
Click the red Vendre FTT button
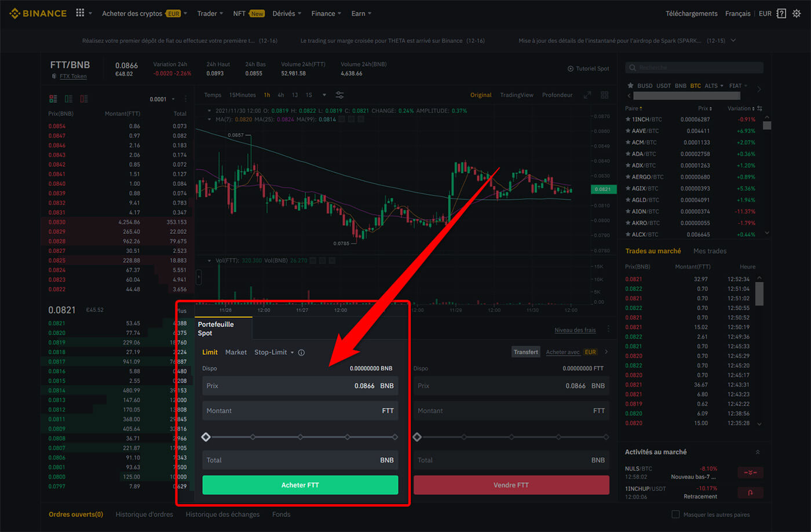[511, 485]
